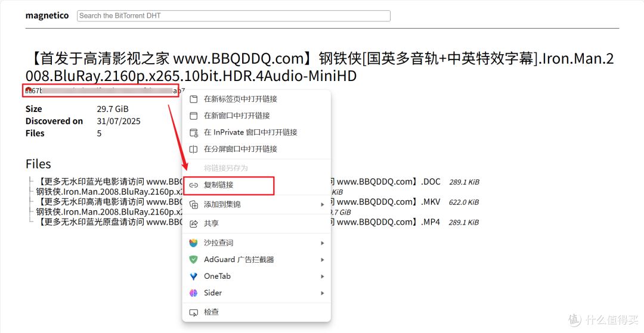Click the open in new tab icon
The image size is (644, 333).
[193, 99]
